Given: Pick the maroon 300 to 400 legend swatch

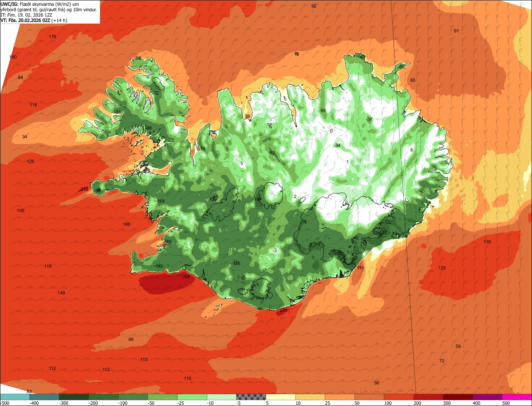Looking at the screenshot, I should pyautogui.click(x=457, y=397).
